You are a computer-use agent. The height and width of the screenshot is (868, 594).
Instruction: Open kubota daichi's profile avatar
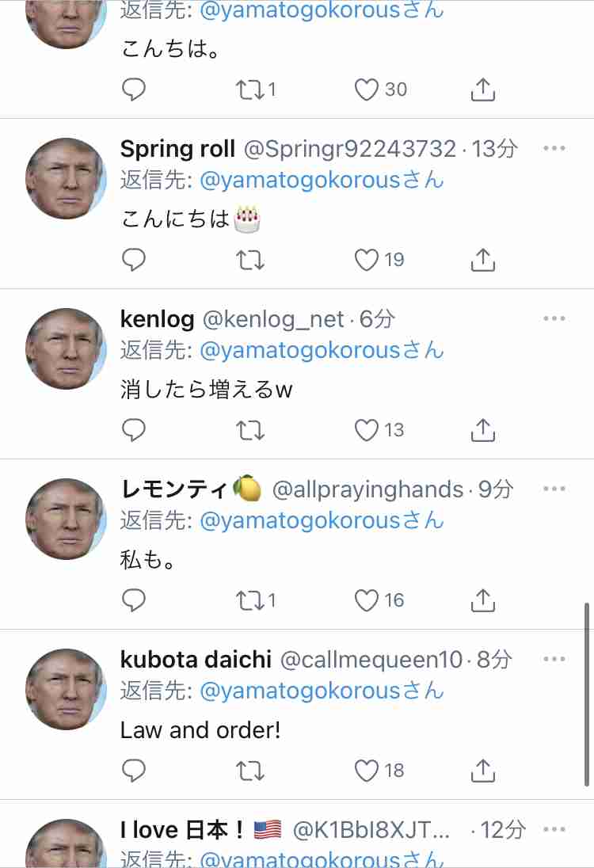[66, 689]
